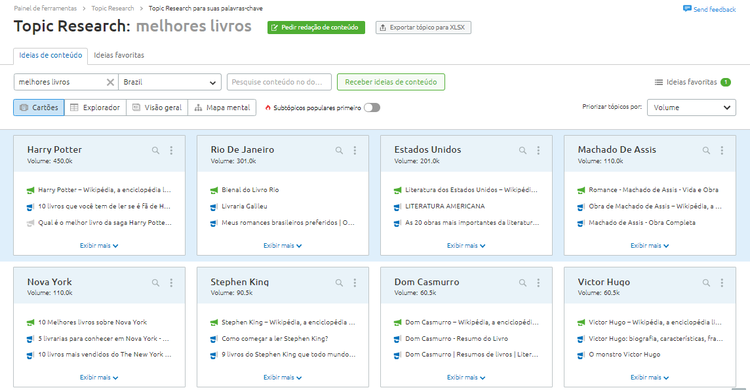Open Como começar a ler Stephen King headline
This screenshot has height=390, width=750.
[x=275, y=339]
